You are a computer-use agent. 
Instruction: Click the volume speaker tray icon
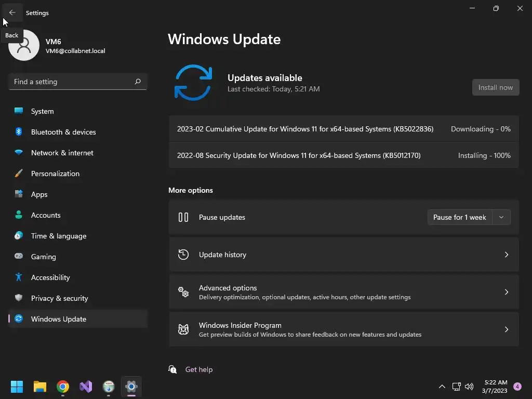[469, 387]
